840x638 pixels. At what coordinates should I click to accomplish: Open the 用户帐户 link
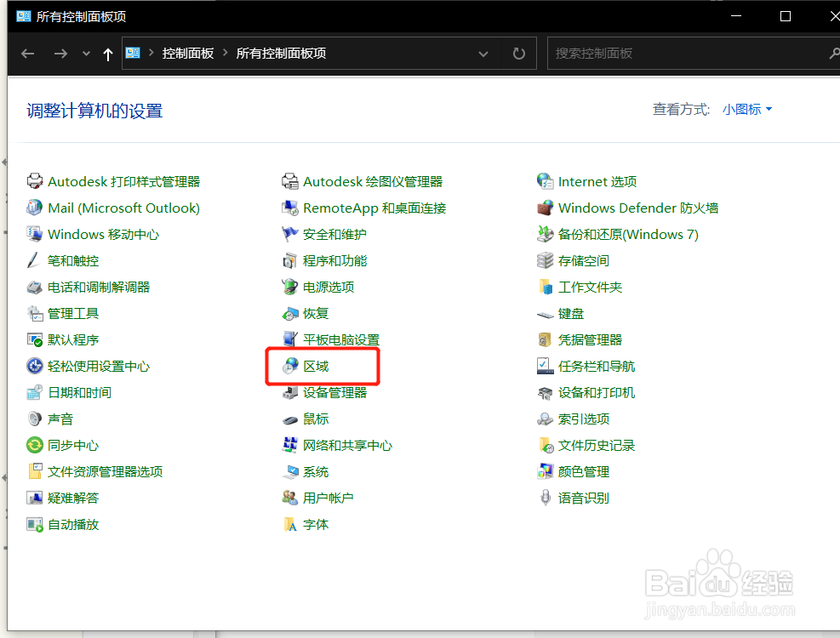[x=329, y=498]
